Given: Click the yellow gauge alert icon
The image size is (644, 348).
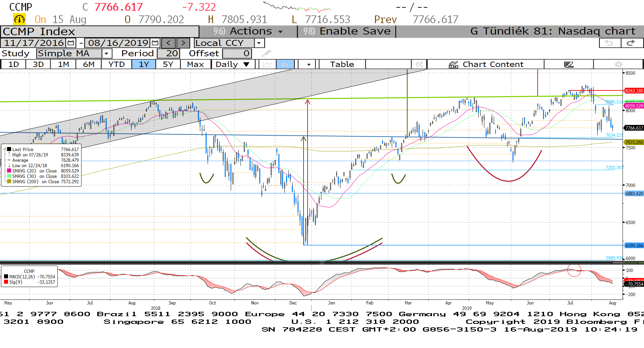Looking at the screenshot, I should (x=19, y=19).
